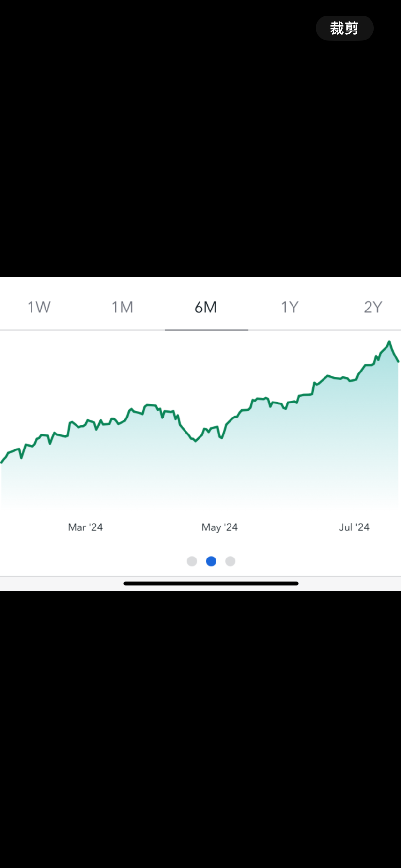
Task: Switch to the 1W time range
Action: pos(39,307)
